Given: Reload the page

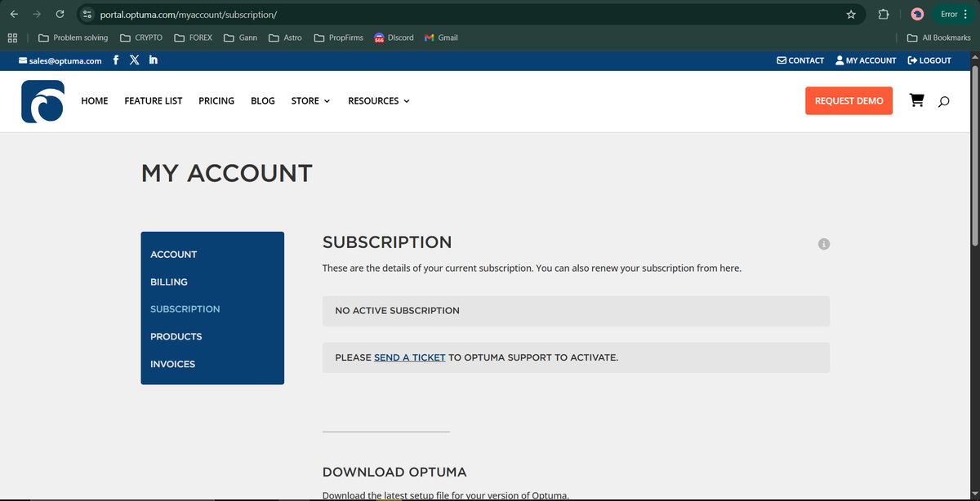Looking at the screenshot, I should pyautogui.click(x=60, y=14).
